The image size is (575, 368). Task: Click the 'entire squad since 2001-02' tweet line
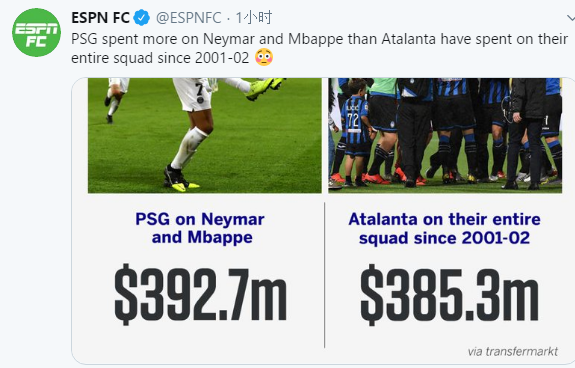point(160,58)
